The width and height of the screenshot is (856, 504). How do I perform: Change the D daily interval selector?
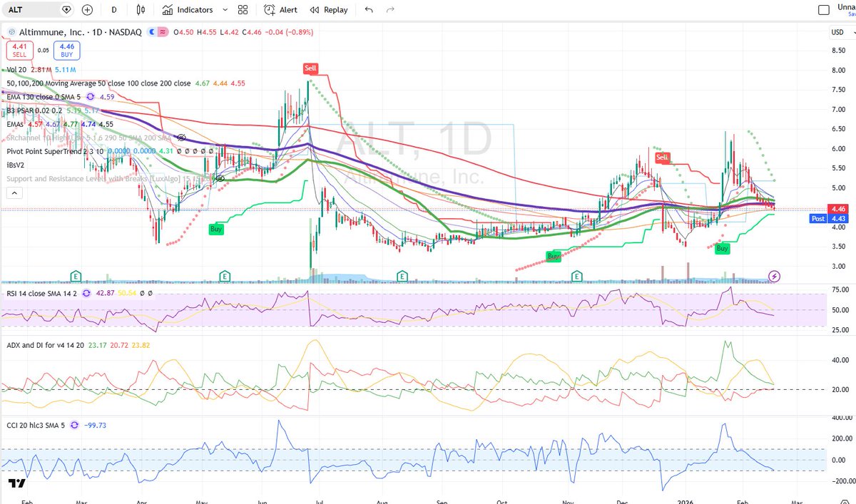tap(114, 10)
